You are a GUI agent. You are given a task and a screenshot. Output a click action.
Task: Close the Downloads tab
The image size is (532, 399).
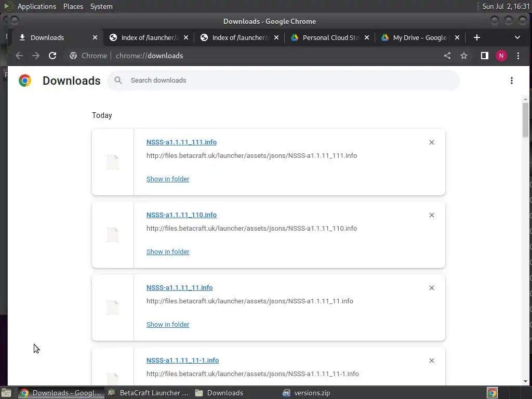(95, 37)
